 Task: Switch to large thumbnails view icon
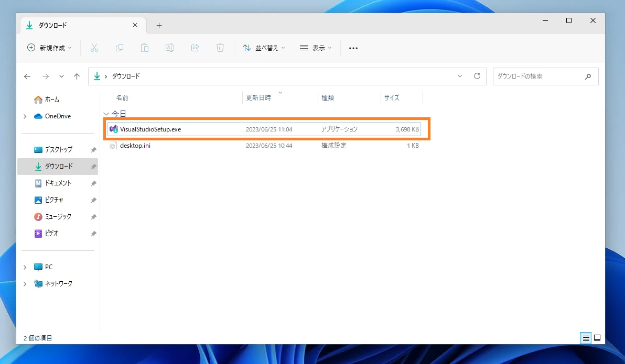click(597, 338)
